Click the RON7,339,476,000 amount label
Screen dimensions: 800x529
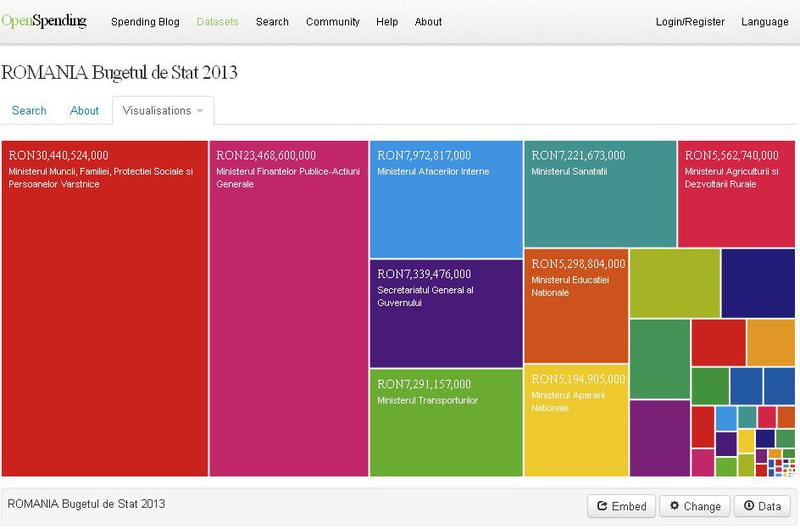[424, 274]
